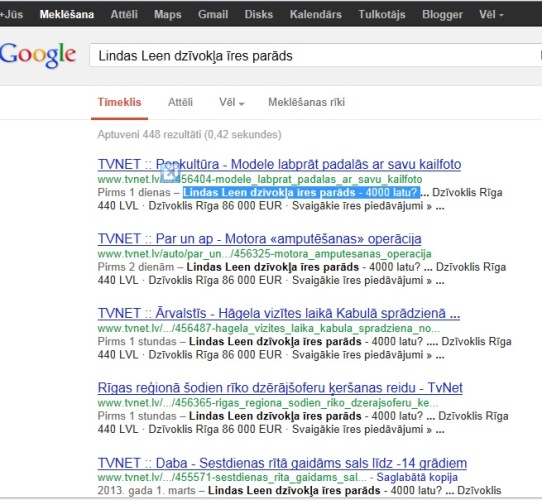Open the Motora amputēšanas operācija result
The height and width of the screenshot is (500, 542).
click(x=259, y=239)
